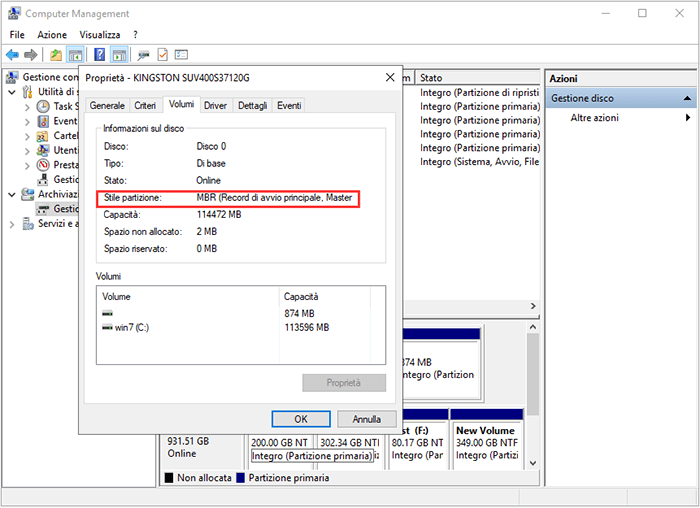The width and height of the screenshot is (700, 508).
Task: Click the Capacità column header
Action: [x=325, y=296]
